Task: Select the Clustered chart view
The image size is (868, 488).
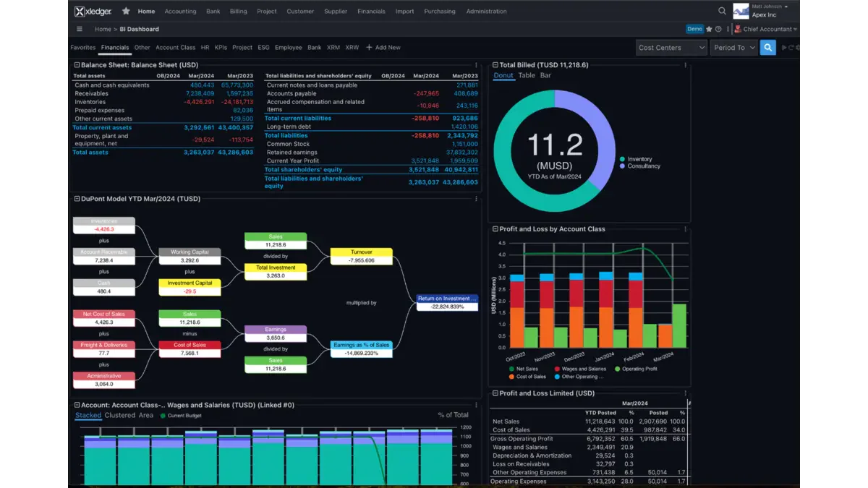Action: coord(120,415)
